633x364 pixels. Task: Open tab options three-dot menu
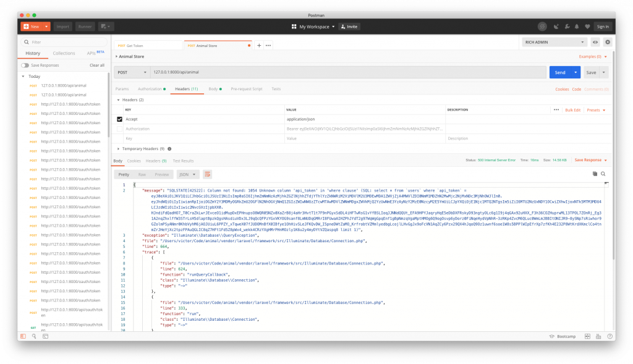tap(268, 46)
